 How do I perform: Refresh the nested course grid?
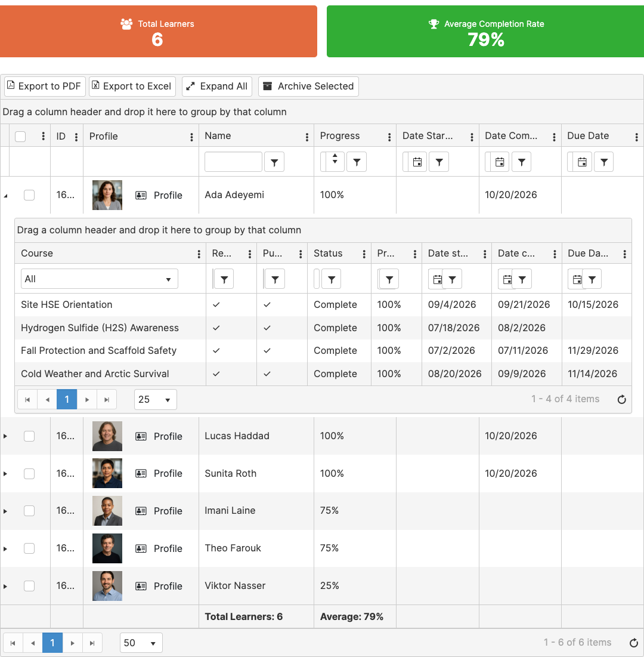click(622, 399)
